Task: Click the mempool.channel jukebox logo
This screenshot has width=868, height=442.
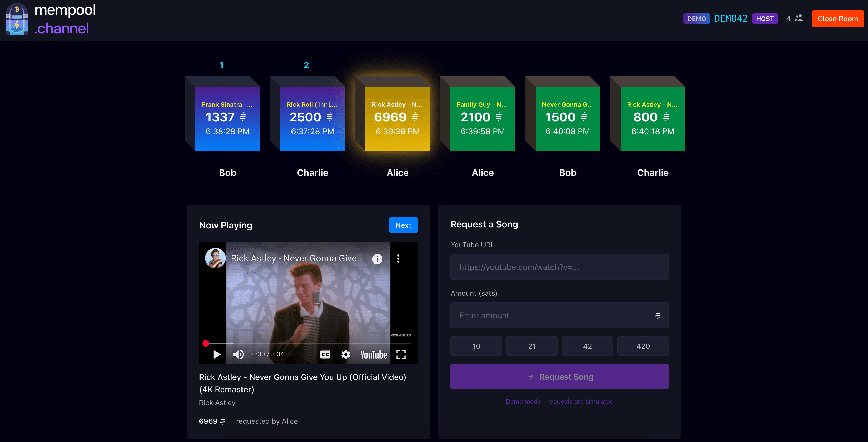Action: pyautogui.click(x=17, y=19)
